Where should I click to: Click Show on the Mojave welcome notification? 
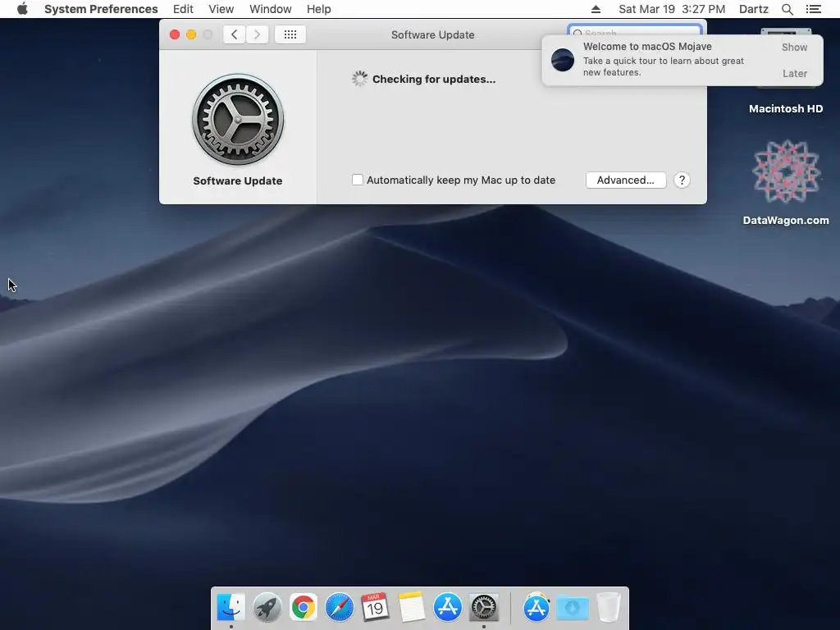[794, 47]
